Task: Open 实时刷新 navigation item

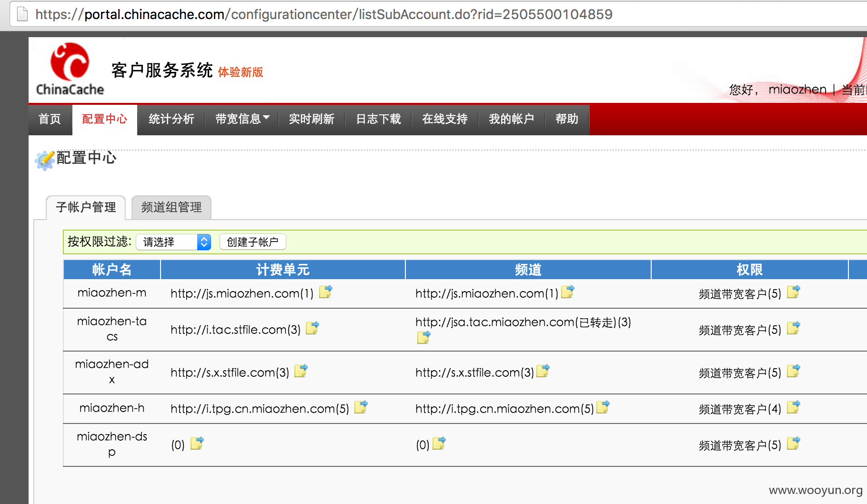Action: pos(312,119)
